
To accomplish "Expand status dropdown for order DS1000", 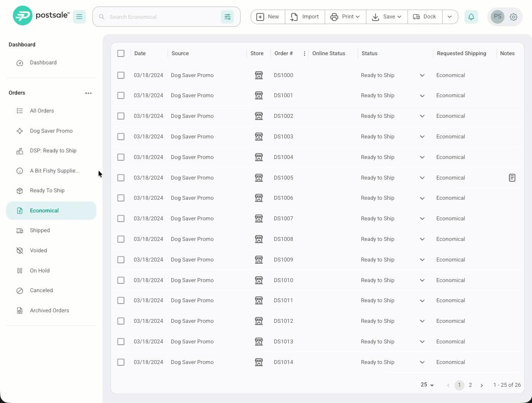I will click(x=422, y=75).
